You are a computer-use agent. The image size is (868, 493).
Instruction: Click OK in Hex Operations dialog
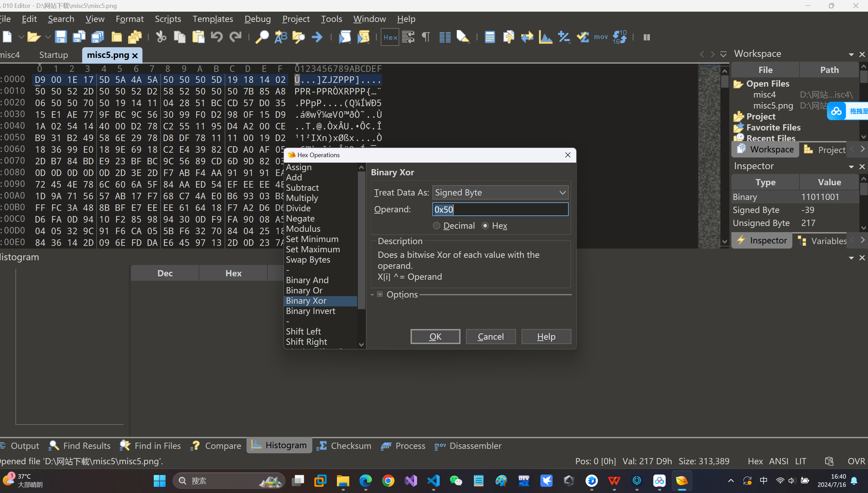point(435,337)
